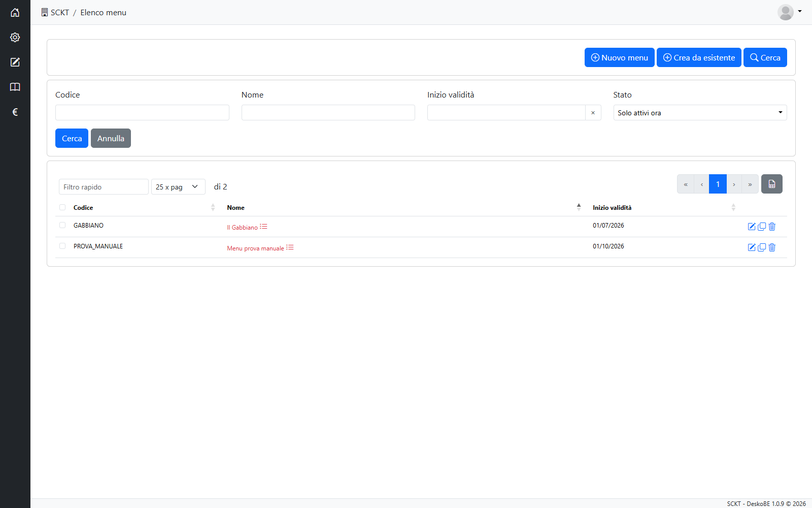
Task: Click the Filtro rapido quick filter box
Action: point(104,187)
